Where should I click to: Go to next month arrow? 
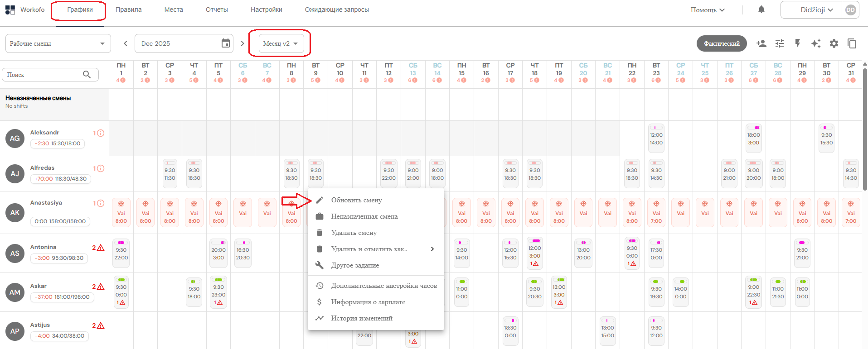[242, 43]
